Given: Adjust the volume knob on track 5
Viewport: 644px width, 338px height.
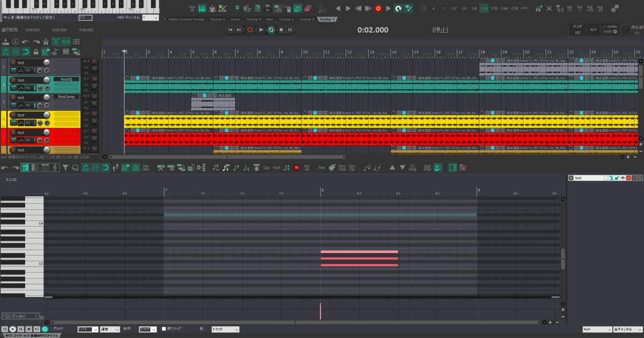Looking at the screenshot, I should pos(47,132).
